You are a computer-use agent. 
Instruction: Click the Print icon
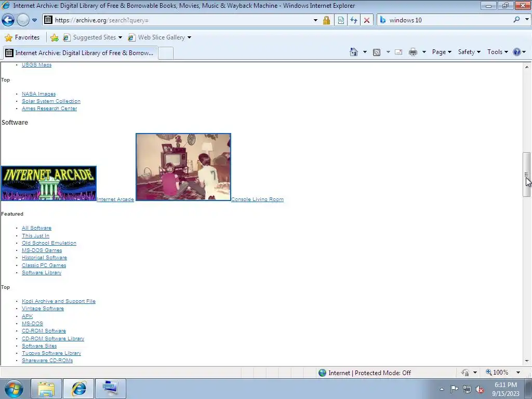click(413, 52)
